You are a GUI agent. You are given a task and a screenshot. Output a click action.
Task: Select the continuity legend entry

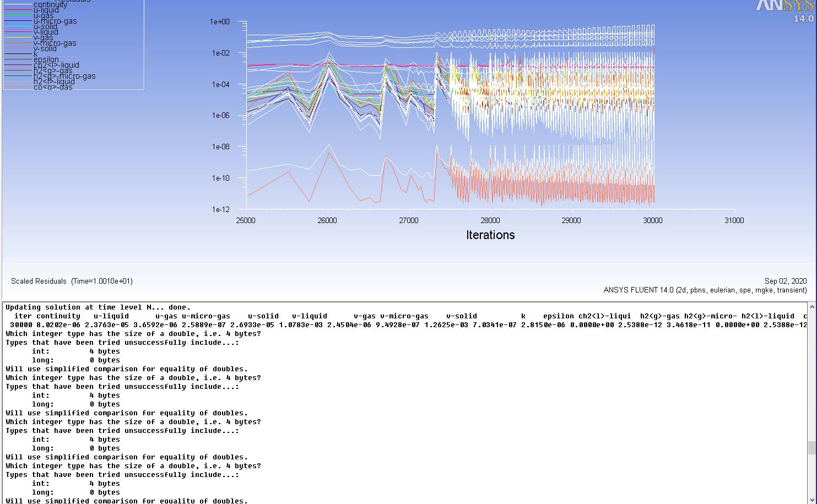(x=50, y=5)
